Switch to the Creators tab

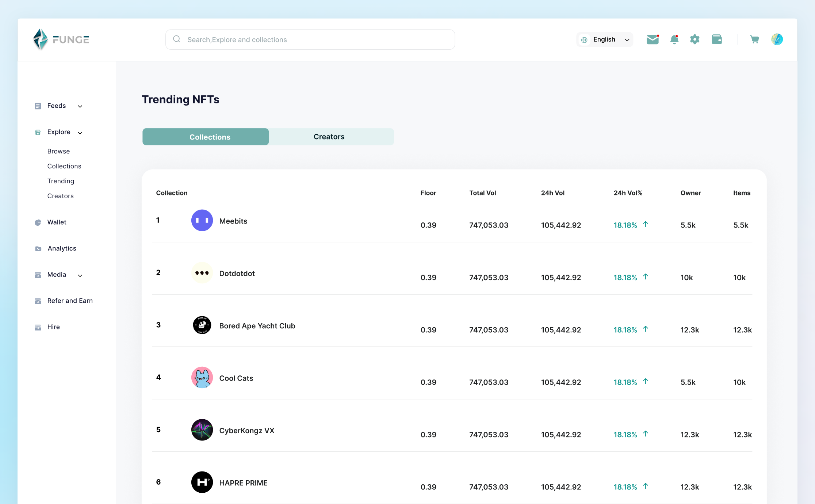coord(329,137)
